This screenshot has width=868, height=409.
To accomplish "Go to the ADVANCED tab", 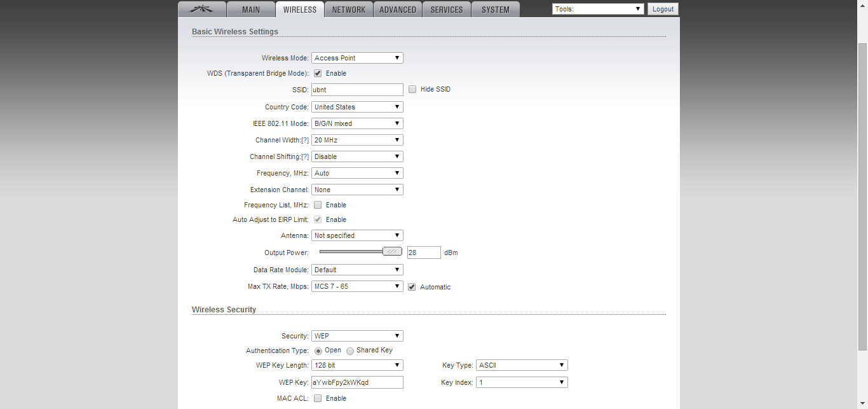I will pyautogui.click(x=398, y=10).
